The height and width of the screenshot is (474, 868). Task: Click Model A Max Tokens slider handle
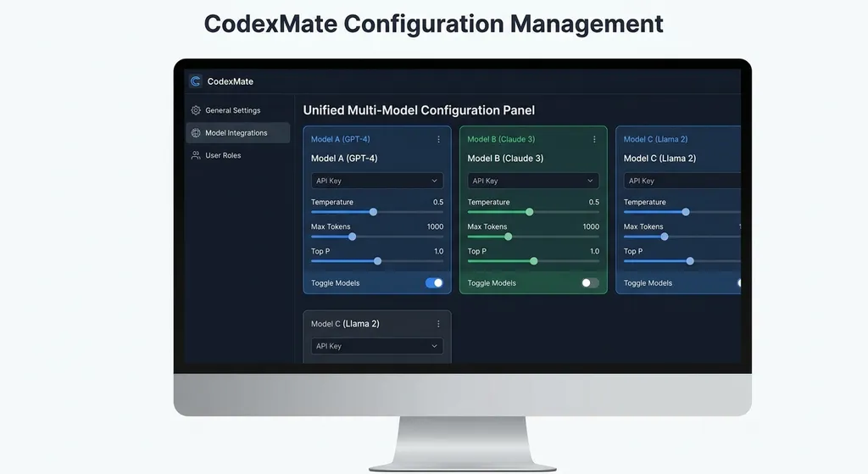[x=352, y=237]
